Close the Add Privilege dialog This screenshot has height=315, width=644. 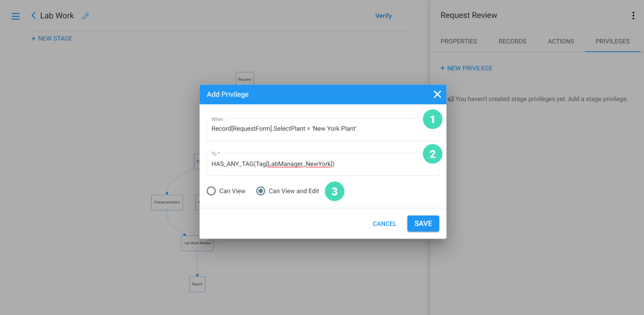pos(437,94)
